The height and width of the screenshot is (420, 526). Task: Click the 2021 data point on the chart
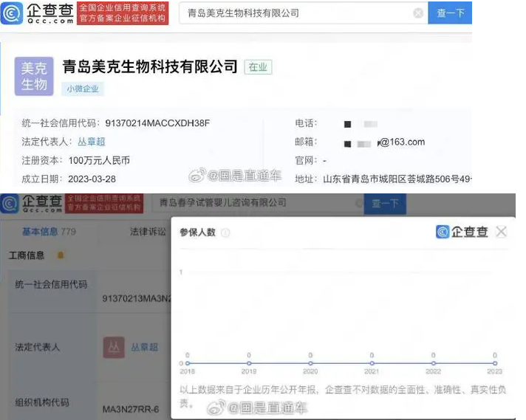tap(372, 363)
